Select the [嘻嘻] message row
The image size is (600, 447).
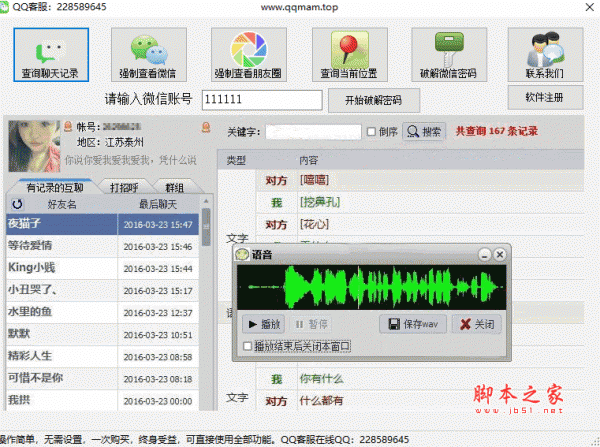click(x=420, y=180)
